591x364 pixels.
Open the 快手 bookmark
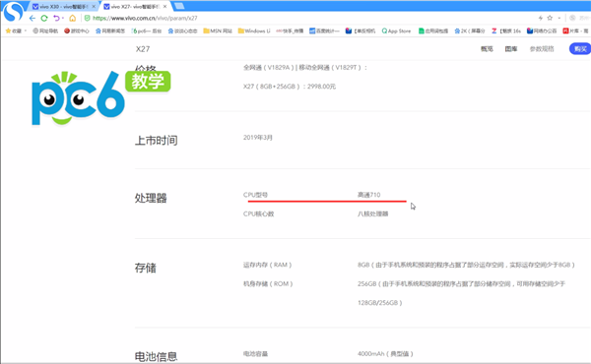click(x=290, y=30)
